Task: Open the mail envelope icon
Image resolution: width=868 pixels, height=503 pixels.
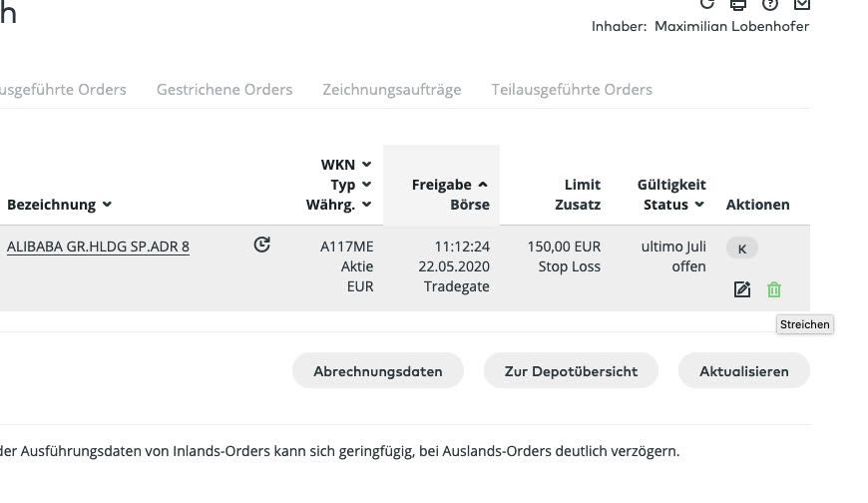Action: 801,4
